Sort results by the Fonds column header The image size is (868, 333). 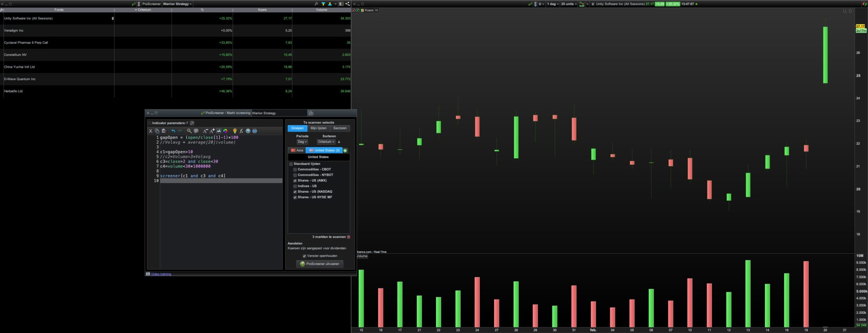coord(59,10)
